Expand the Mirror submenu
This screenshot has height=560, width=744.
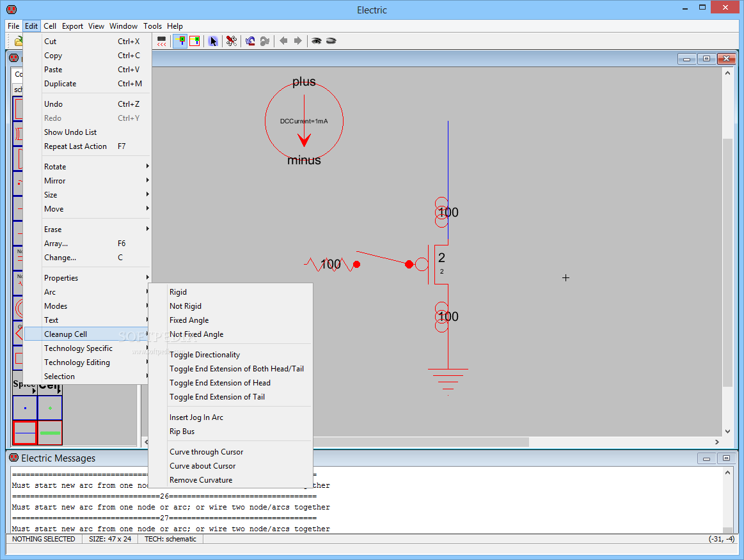click(x=87, y=181)
